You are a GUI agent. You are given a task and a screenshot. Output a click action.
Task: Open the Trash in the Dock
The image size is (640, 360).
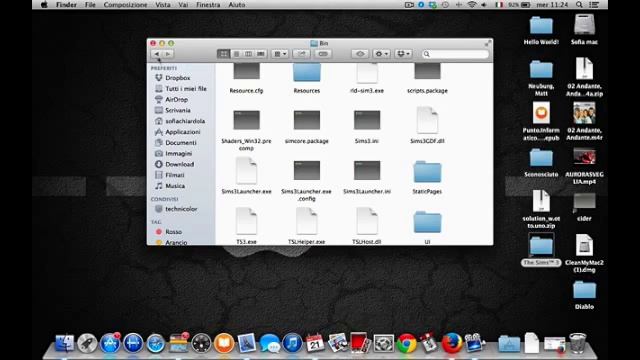tap(578, 343)
